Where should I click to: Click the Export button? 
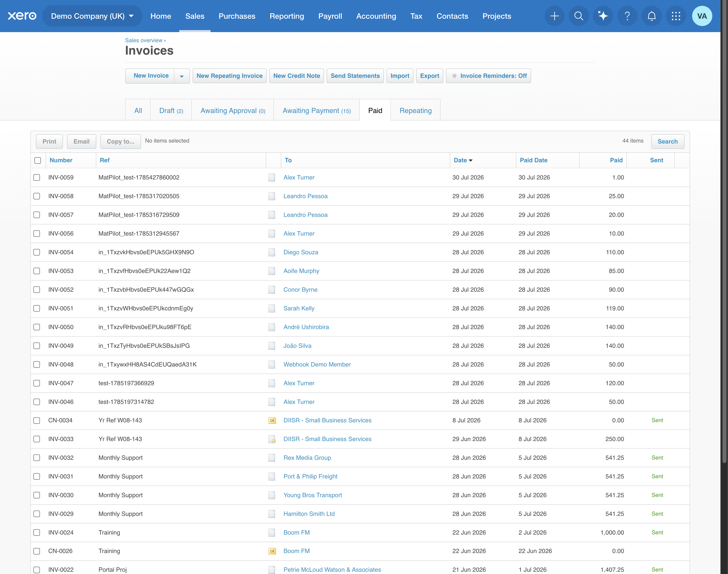pyautogui.click(x=429, y=76)
